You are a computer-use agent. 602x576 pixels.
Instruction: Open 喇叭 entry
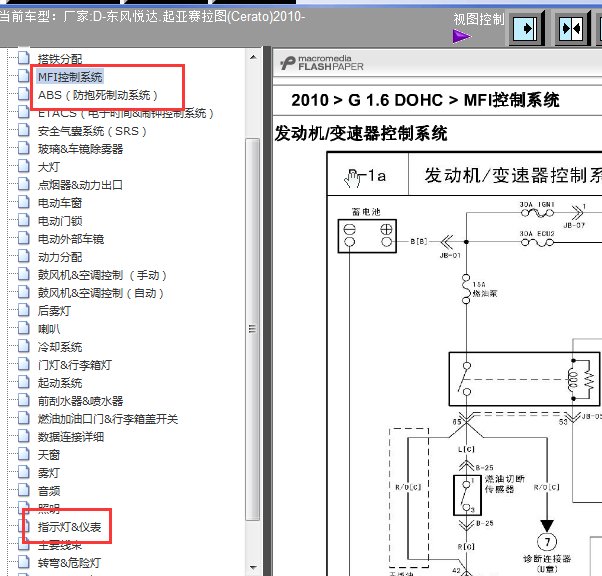point(49,329)
